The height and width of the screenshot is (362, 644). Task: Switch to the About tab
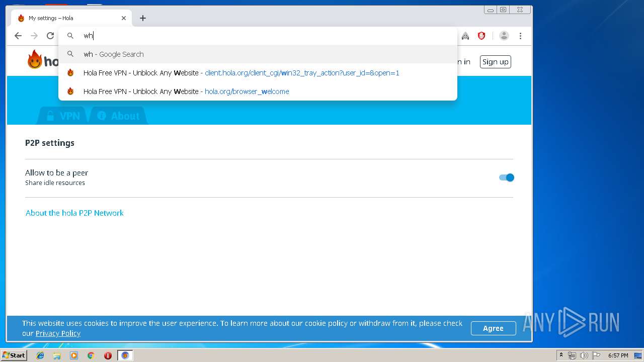click(x=118, y=116)
